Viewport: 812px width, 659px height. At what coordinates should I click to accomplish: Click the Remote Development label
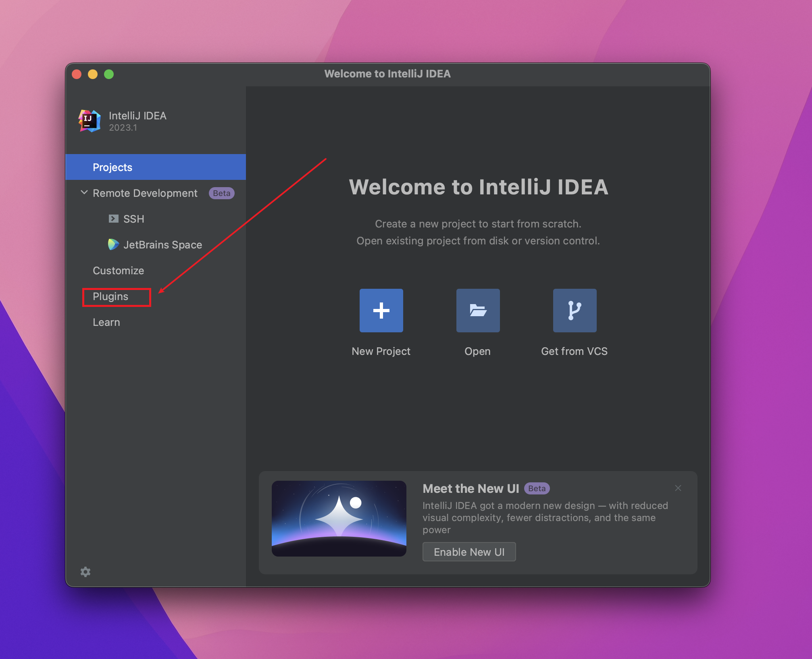[145, 193]
